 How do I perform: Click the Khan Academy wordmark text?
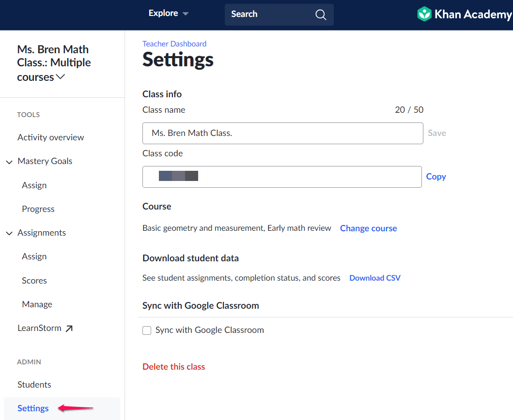click(x=473, y=15)
